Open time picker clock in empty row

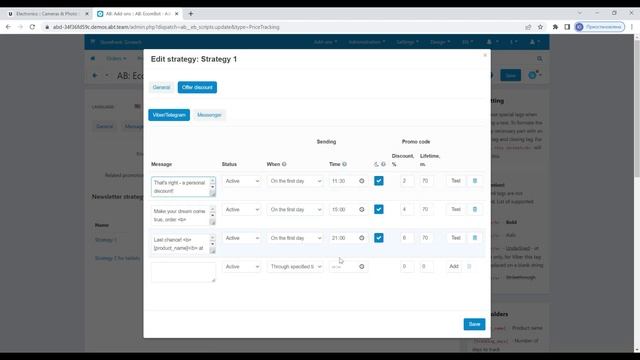click(x=362, y=267)
